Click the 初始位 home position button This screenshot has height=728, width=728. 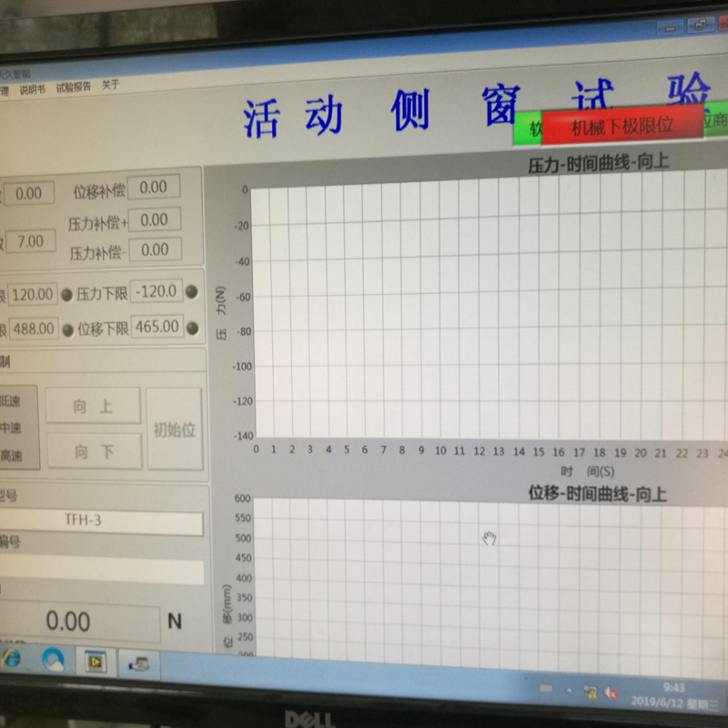[x=174, y=430]
